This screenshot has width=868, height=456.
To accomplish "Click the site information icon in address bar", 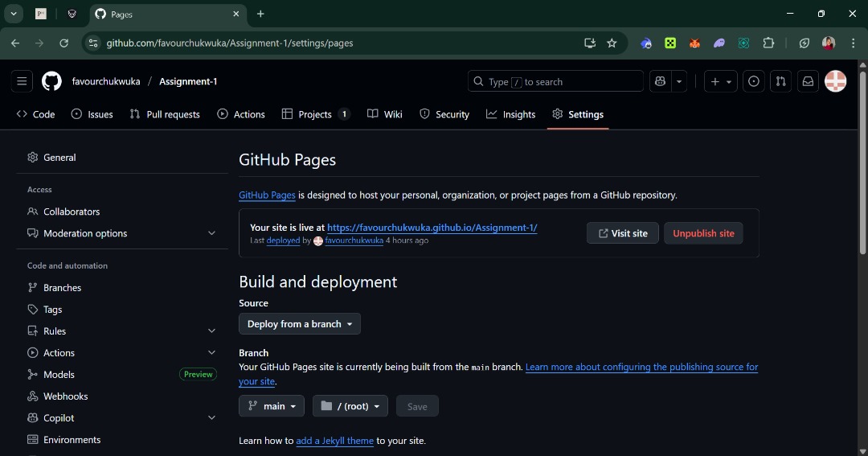I will tap(93, 43).
